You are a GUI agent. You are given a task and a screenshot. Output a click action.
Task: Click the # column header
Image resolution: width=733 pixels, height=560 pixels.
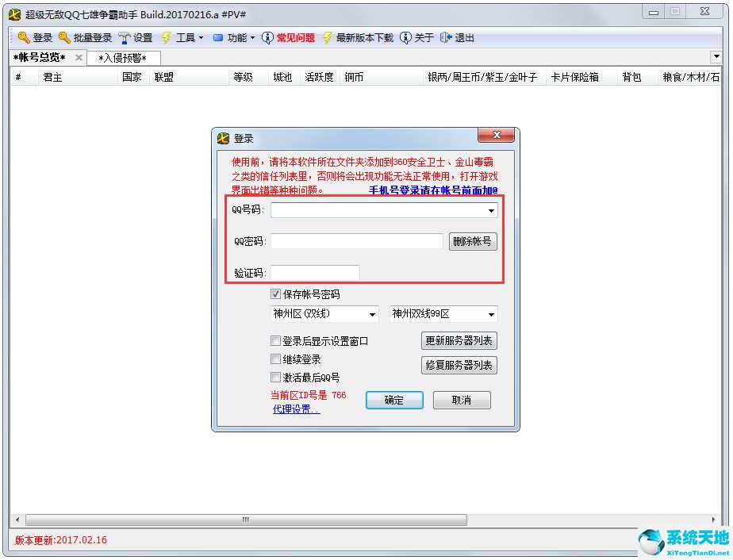pos(24,77)
